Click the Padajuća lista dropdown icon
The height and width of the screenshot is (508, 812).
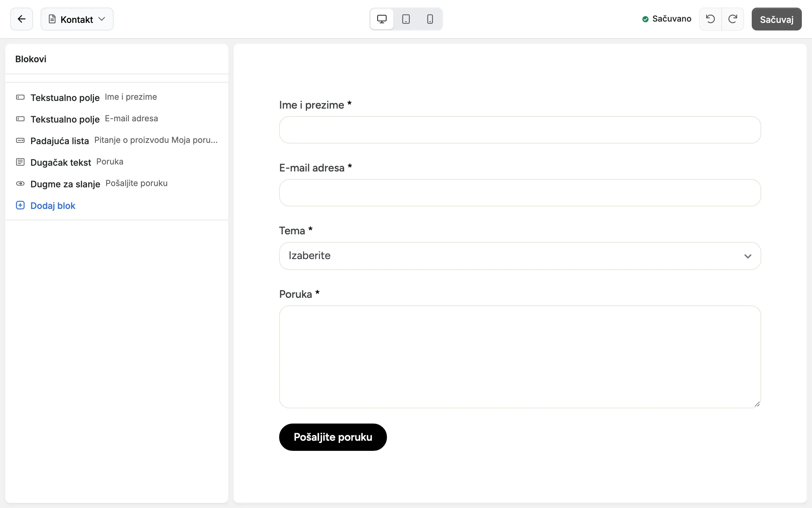point(20,140)
